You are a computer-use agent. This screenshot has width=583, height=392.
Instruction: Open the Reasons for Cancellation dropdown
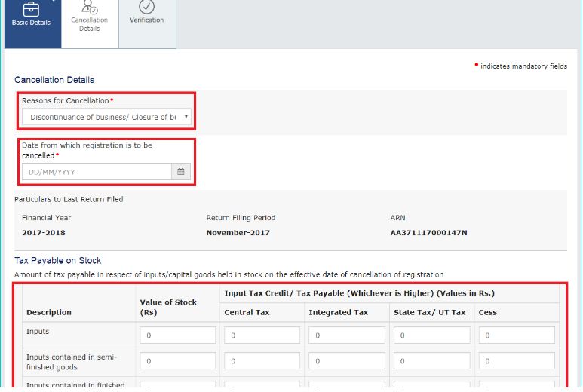106,117
